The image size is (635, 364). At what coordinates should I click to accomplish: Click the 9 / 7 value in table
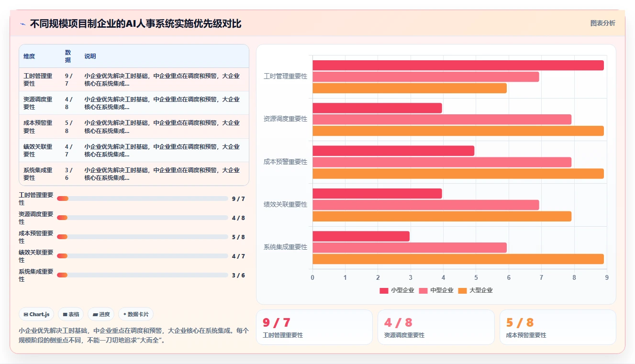coord(68,79)
